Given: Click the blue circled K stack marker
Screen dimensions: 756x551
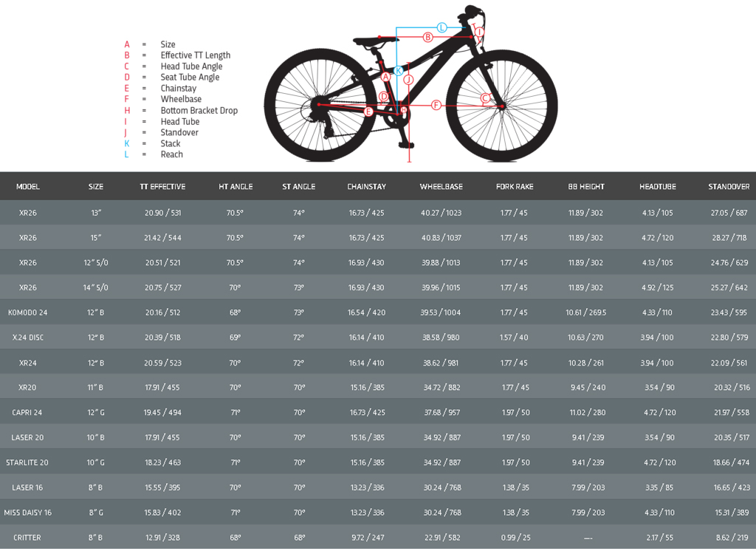Looking at the screenshot, I should [398, 71].
